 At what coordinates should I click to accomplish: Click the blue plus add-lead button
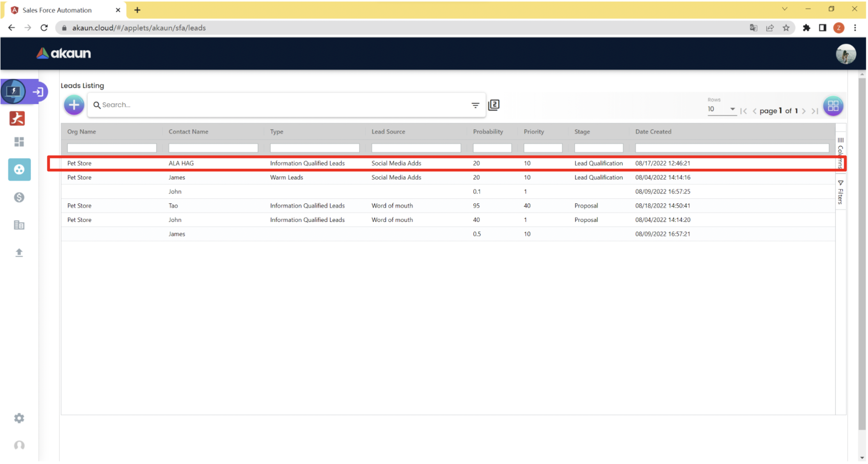[x=74, y=105]
